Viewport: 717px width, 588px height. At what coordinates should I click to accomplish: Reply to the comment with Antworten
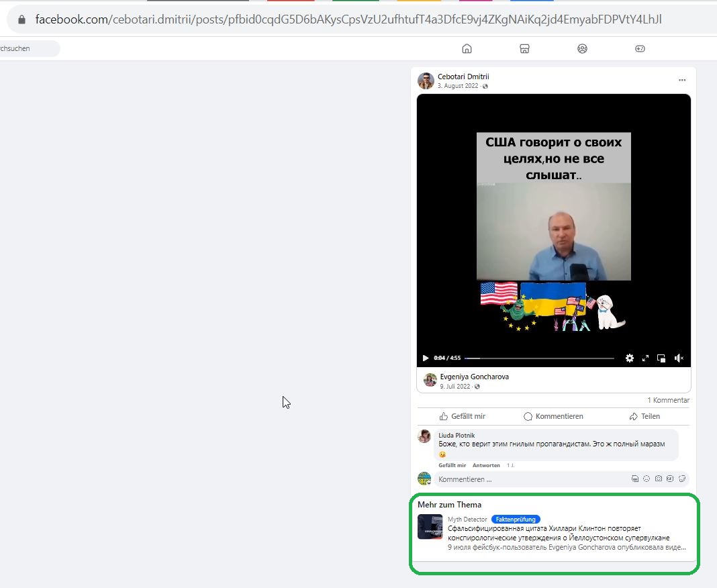pos(486,465)
